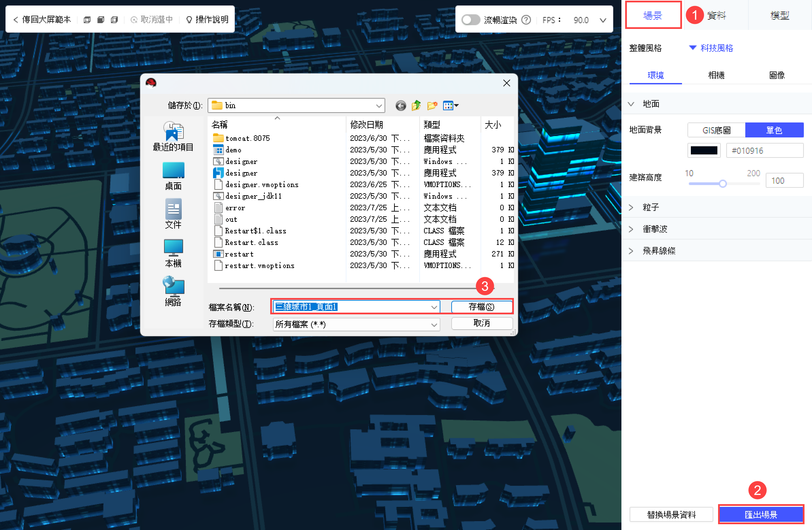Open 文件 location in dialog sidebar
This screenshot has width=812, height=530.
[x=173, y=214]
